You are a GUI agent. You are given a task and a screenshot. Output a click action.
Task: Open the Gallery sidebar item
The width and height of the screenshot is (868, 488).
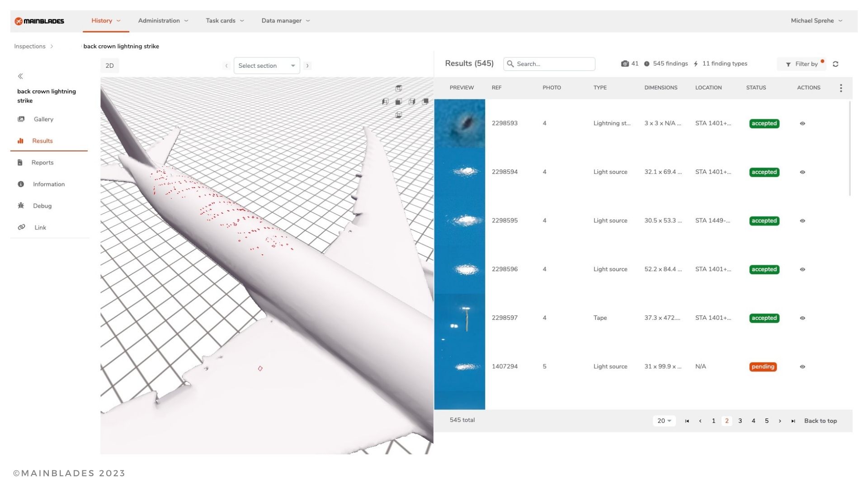(43, 119)
